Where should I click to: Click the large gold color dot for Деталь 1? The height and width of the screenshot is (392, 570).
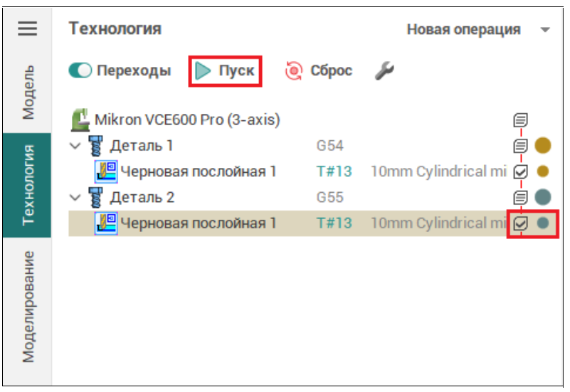pos(543,146)
